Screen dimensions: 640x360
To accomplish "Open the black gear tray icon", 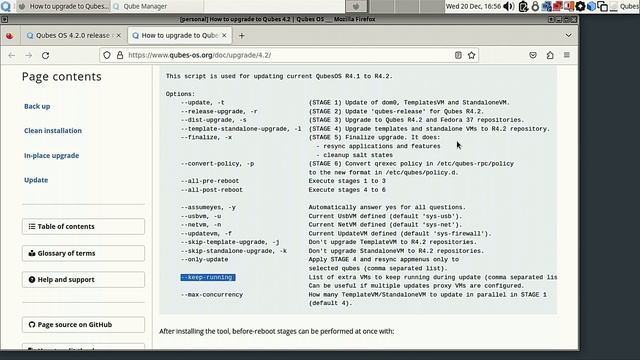I will pos(580,6).
